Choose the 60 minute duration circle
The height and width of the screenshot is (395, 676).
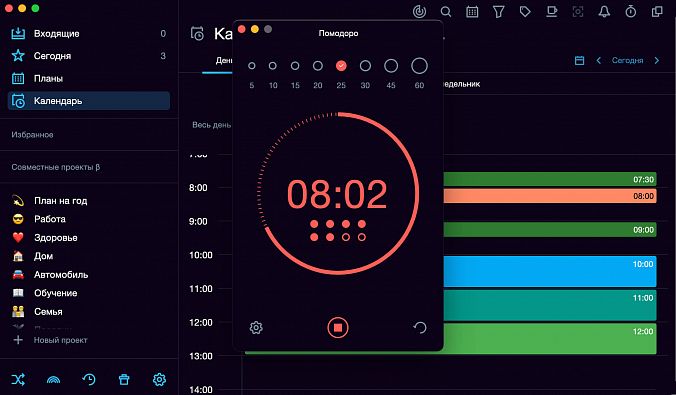419,66
